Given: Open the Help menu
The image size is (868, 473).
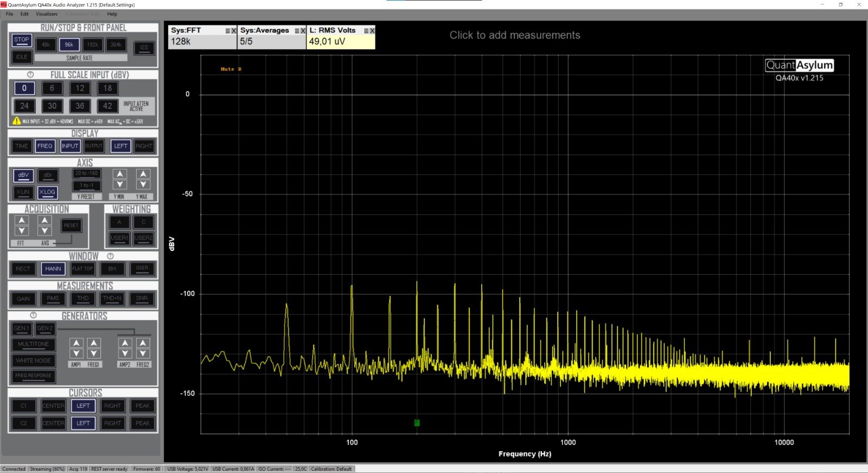Looking at the screenshot, I should (112, 14).
